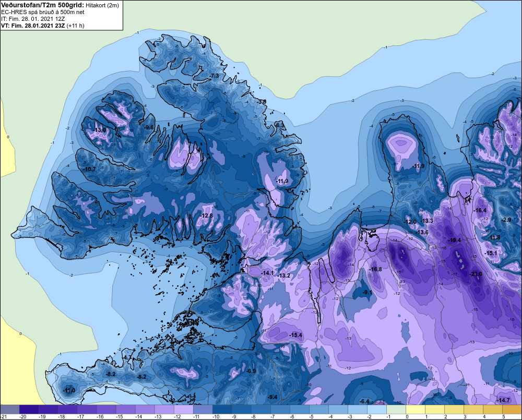This screenshot has width=522, height=420.
Task: Click legend swatch between -1 and 0
Action: pos(396,409)
